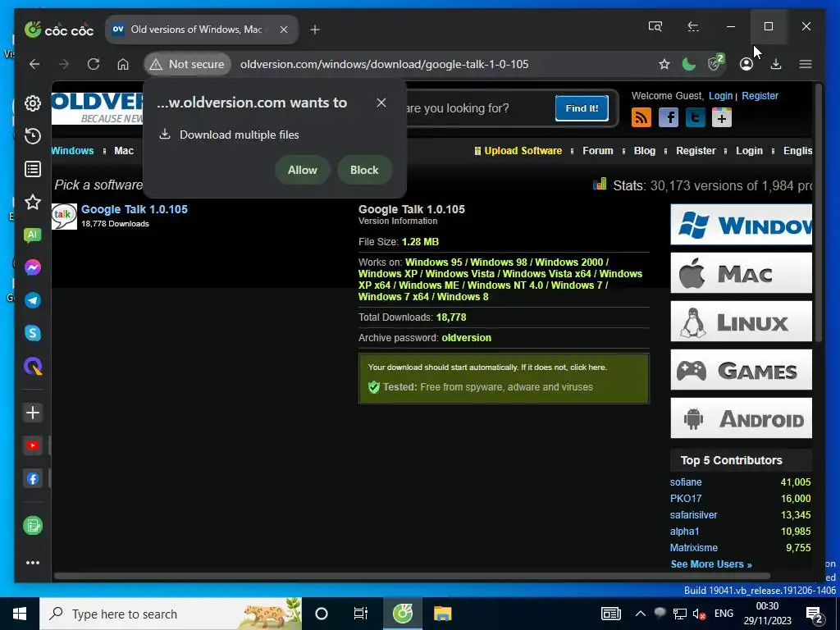840x630 pixels.
Task: Open See More Users link
Action: 711,564
